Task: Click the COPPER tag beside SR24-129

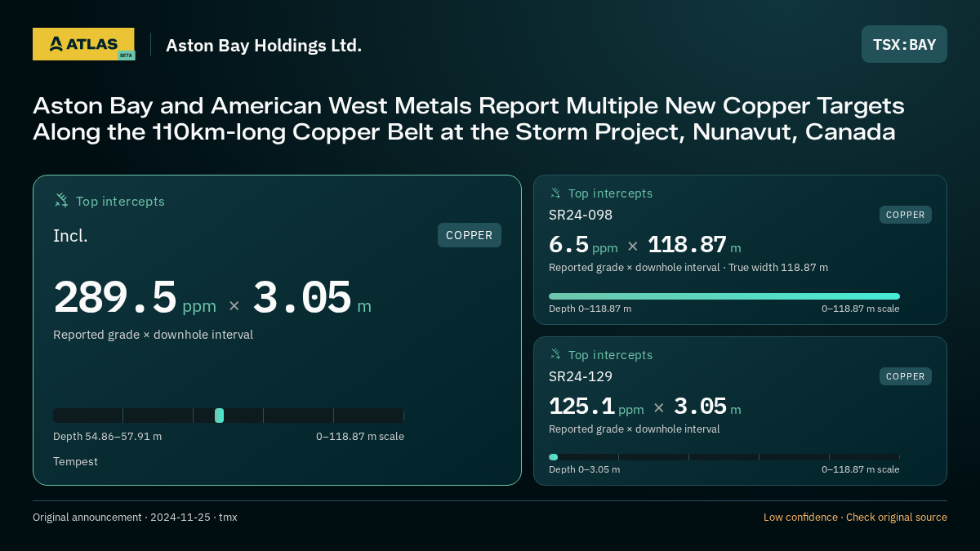Action: (x=906, y=376)
